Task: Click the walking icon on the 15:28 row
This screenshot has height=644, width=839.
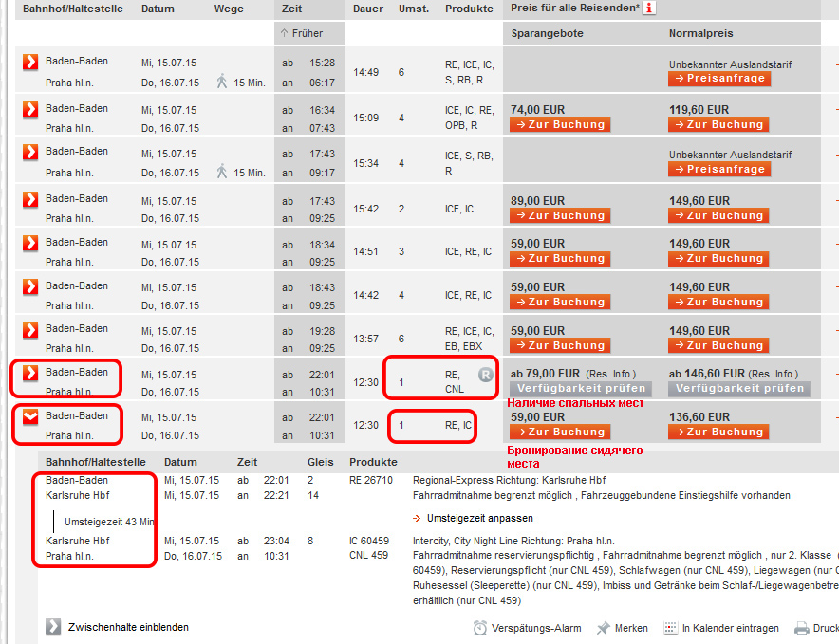Action: point(221,82)
